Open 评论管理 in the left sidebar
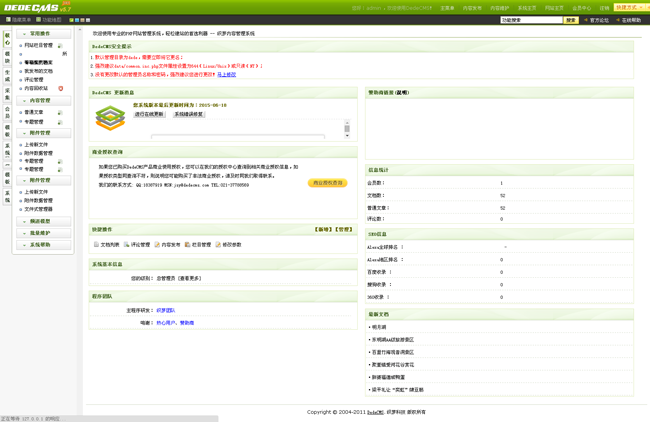The width and height of the screenshot is (650, 422). 34,80
